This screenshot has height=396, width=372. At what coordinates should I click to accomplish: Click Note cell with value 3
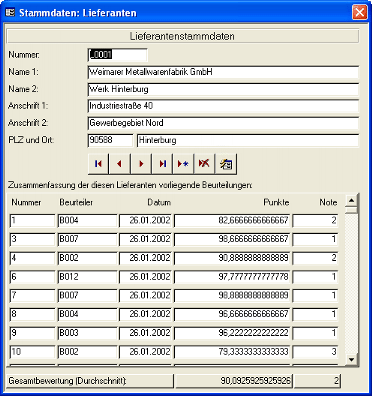click(x=315, y=352)
